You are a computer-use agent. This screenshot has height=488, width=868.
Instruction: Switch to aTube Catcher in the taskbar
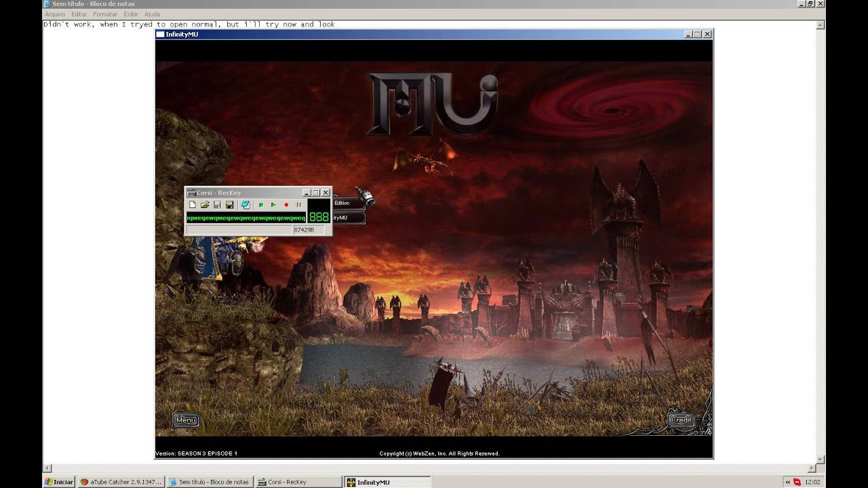pos(121,482)
